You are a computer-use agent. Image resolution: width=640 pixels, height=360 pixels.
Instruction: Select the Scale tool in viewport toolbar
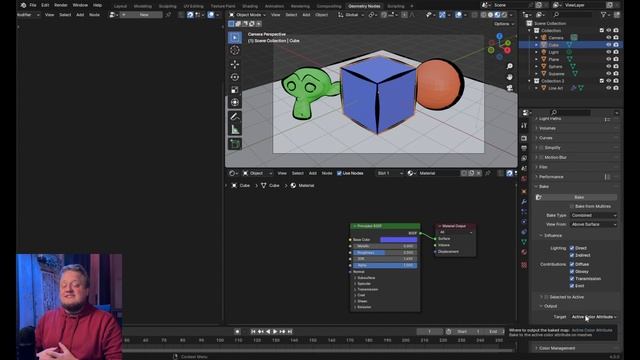[235, 90]
